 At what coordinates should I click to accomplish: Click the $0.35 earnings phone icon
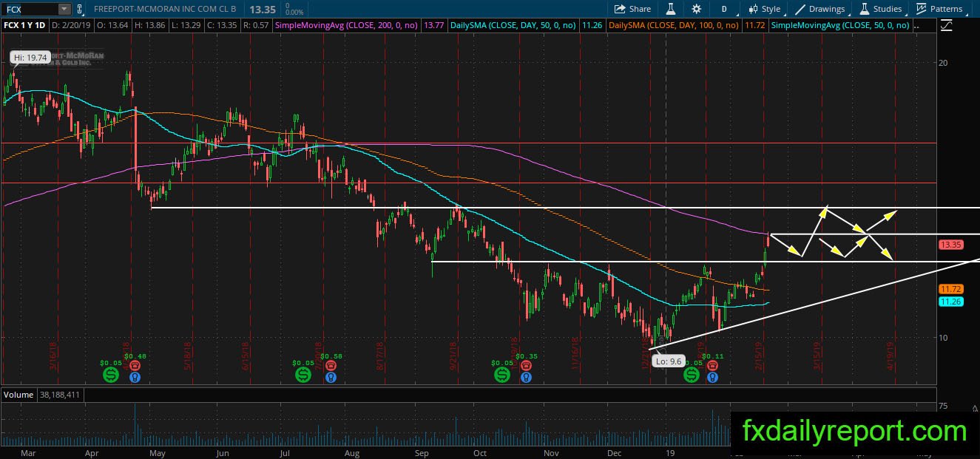pyautogui.click(x=526, y=365)
